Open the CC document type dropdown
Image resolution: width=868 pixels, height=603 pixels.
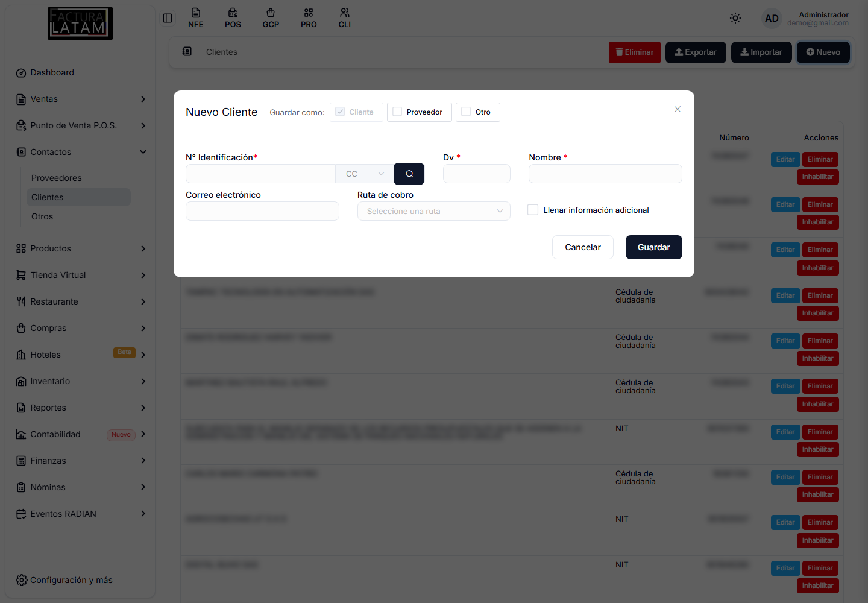[365, 174]
